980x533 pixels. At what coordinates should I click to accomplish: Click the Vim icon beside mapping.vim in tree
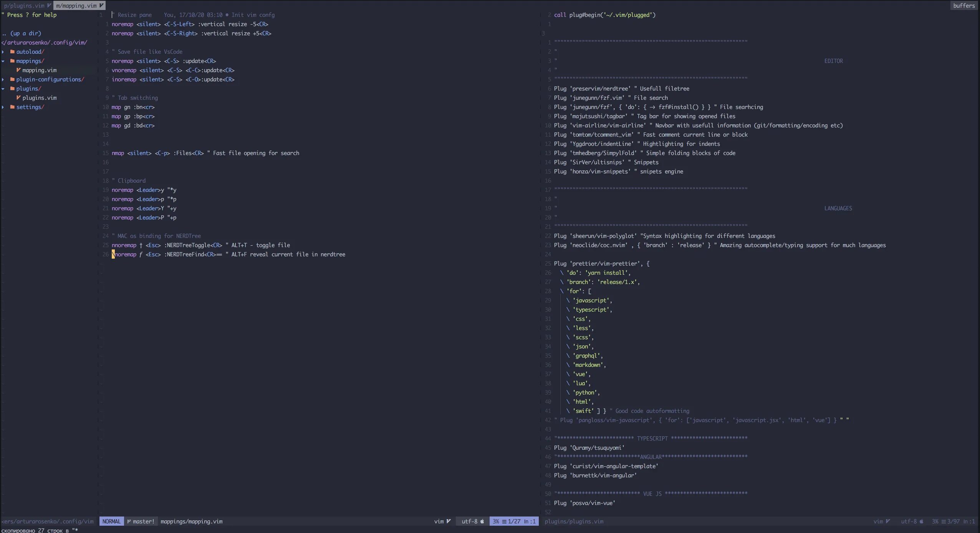18,70
